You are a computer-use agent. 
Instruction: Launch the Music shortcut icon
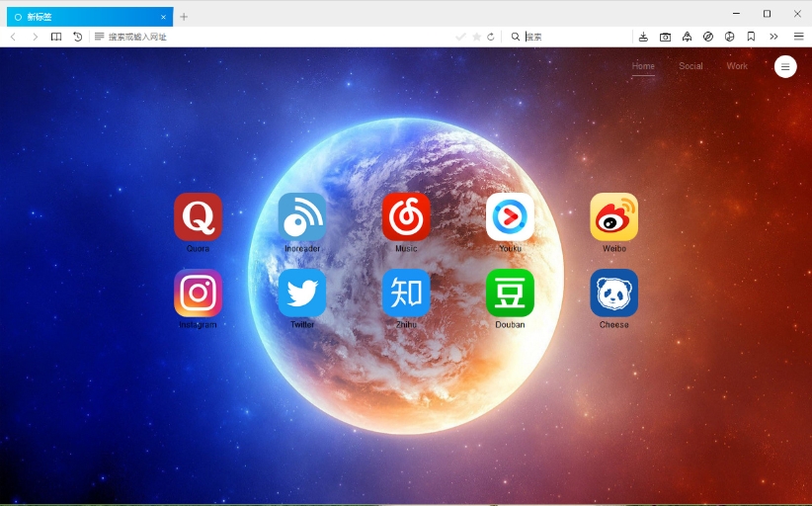pyautogui.click(x=406, y=217)
